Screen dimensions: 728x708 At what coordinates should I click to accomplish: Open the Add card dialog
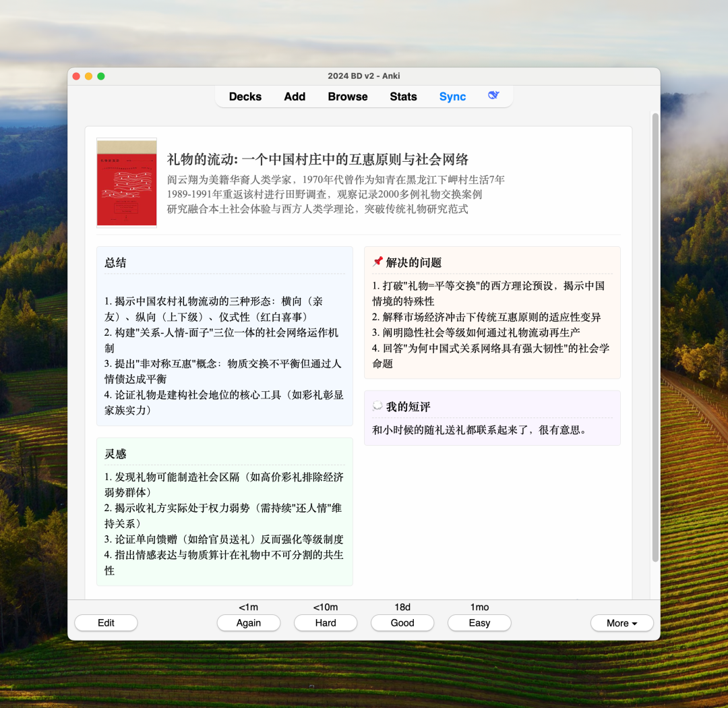[295, 96]
